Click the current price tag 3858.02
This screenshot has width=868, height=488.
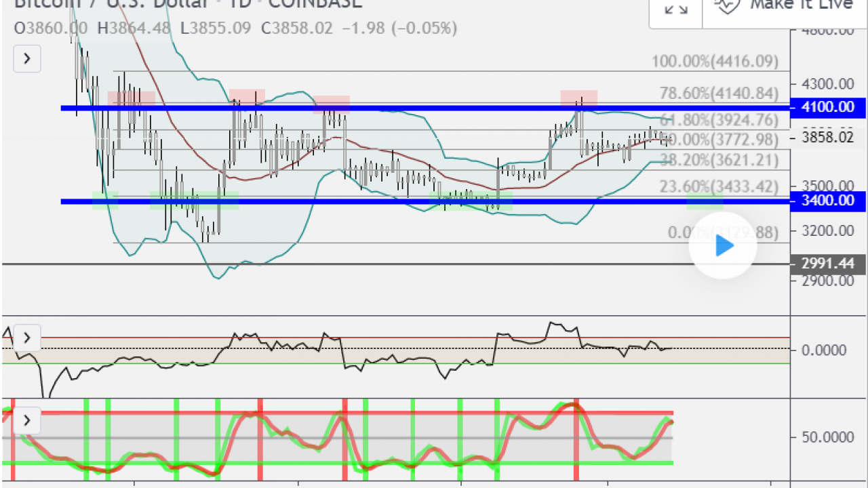pyautogui.click(x=829, y=137)
